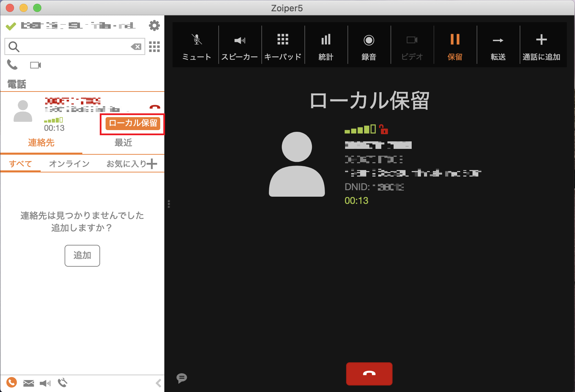
Task: Click the orange phone icon in bottom bar
Action: [12, 382]
